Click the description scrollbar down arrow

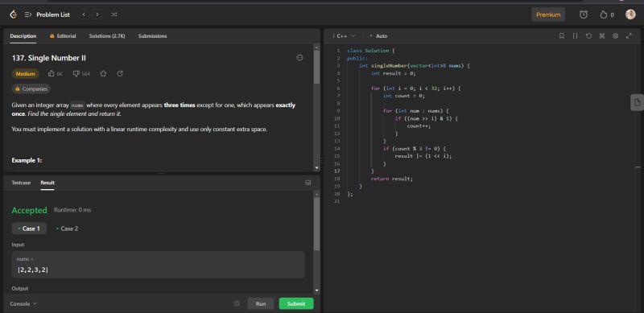(316, 168)
